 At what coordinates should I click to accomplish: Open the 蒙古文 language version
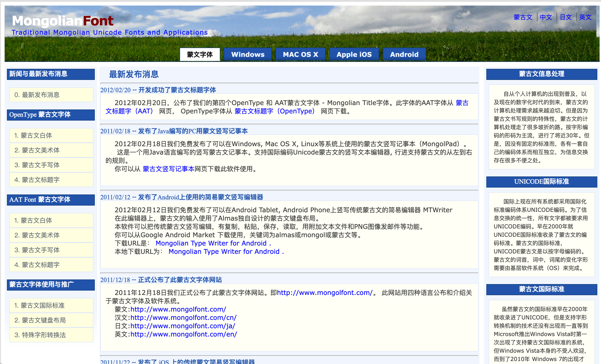click(x=523, y=17)
